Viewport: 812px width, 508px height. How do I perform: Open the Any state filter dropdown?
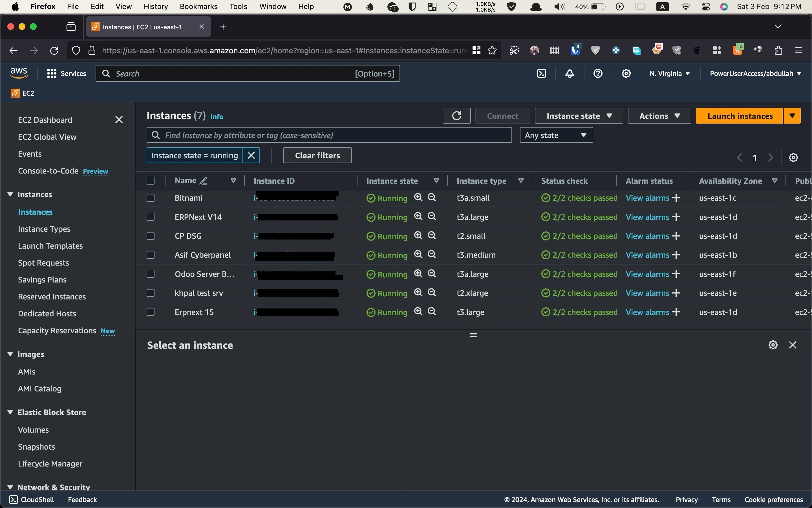coord(556,135)
